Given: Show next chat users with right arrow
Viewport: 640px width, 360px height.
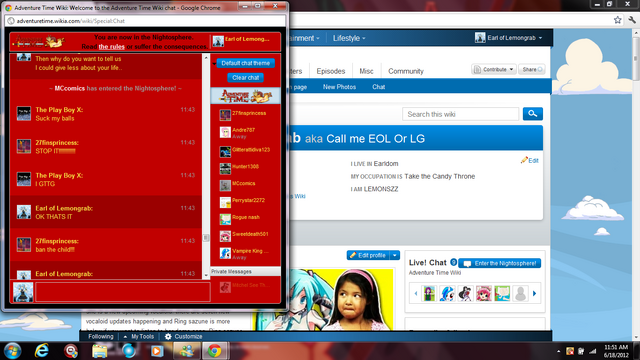Looking at the screenshot, I should point(535,293).
